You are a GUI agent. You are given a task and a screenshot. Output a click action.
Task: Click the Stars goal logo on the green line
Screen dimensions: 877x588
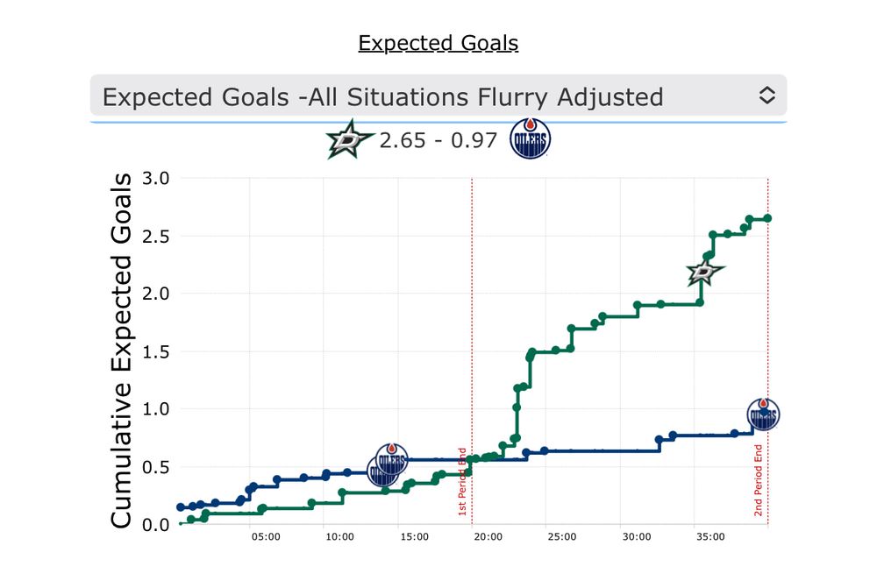[x=703, y=273]
